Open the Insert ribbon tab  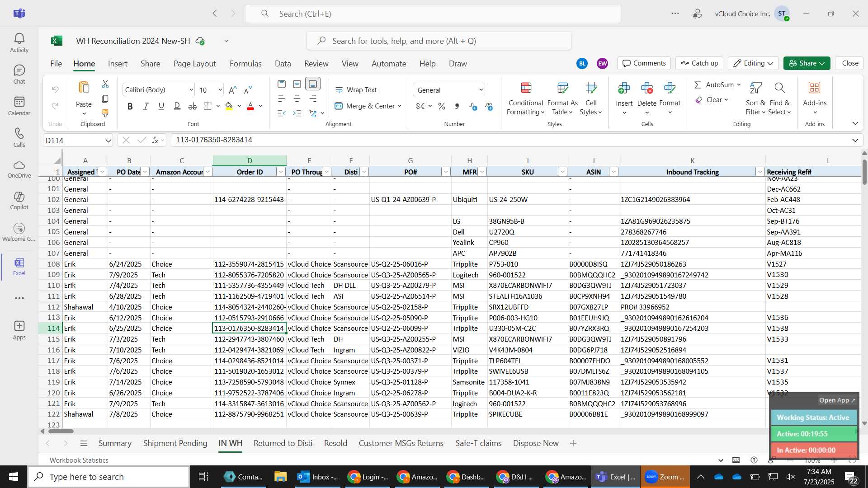[x=118, y=64]
